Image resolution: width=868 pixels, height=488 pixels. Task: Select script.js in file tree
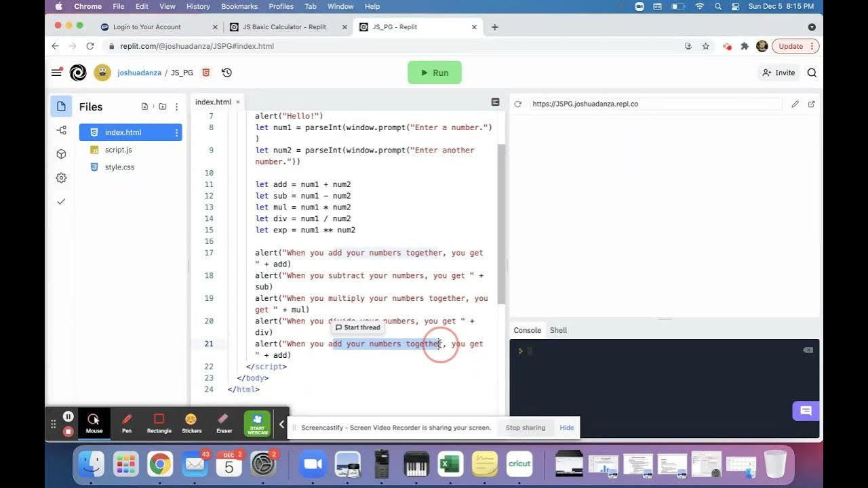[118, 150]
